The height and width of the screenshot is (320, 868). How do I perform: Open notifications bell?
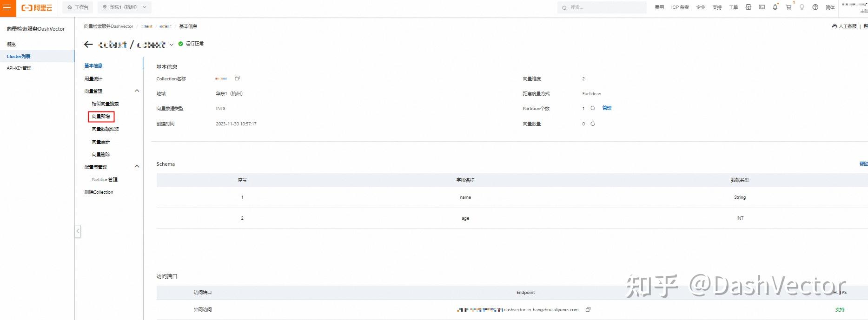(x=775, y=7)
